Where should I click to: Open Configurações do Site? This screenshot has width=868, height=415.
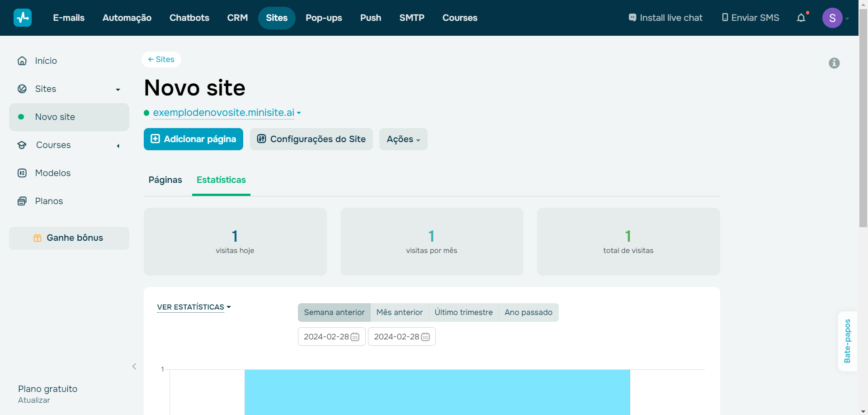pyautogui.click(x=311, y=139)
